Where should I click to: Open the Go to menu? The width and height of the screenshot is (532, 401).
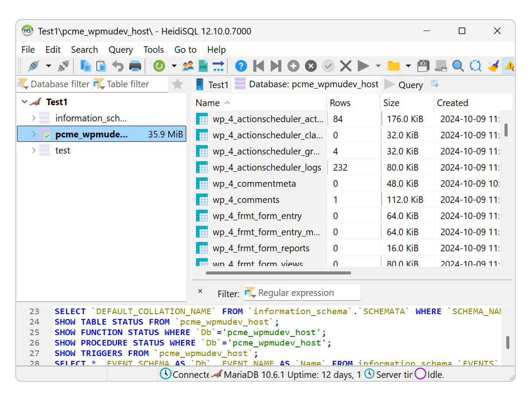click(185, 50)
